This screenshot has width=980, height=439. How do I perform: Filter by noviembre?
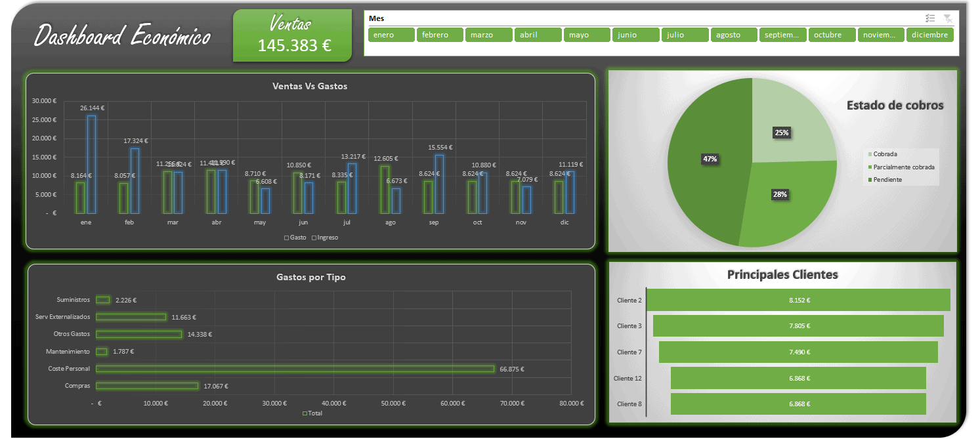[x=881, y=35]
